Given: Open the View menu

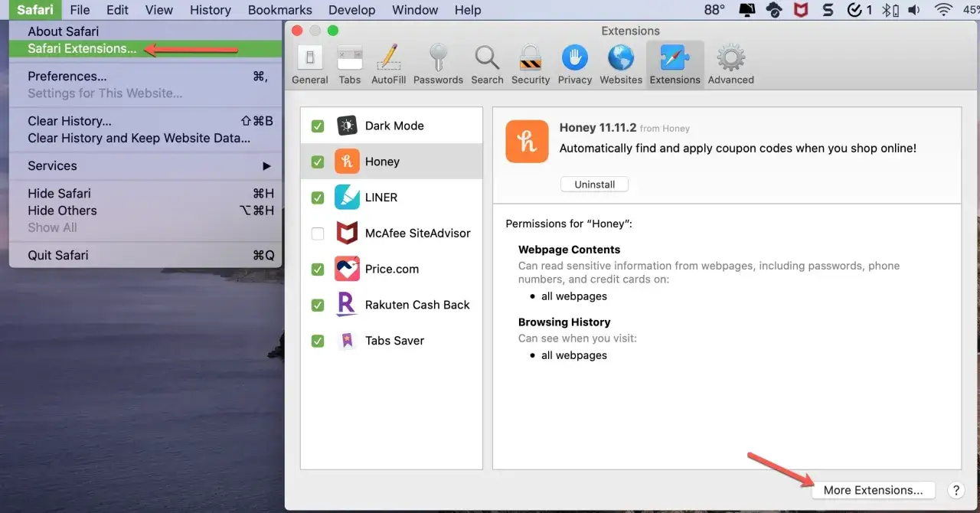Looking at the screenshot, I should pos(159,10).
